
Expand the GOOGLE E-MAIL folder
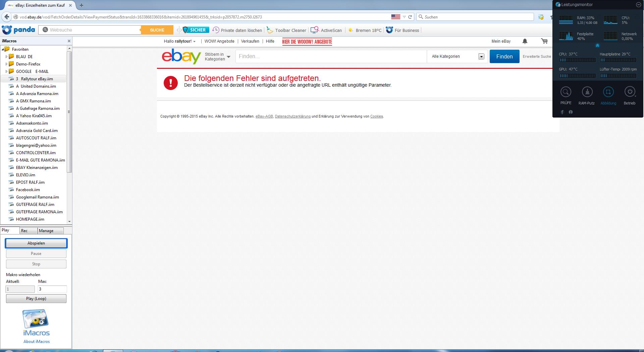pos(6,72)
